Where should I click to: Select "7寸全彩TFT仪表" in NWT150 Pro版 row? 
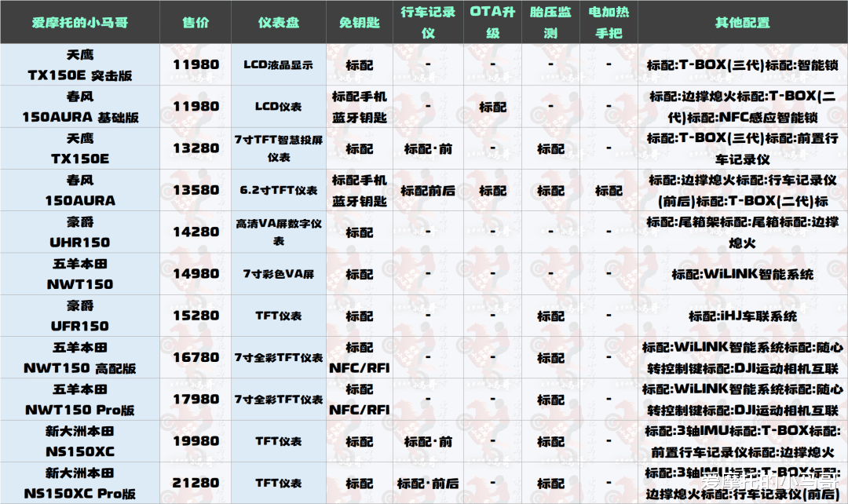click(279, 400)
